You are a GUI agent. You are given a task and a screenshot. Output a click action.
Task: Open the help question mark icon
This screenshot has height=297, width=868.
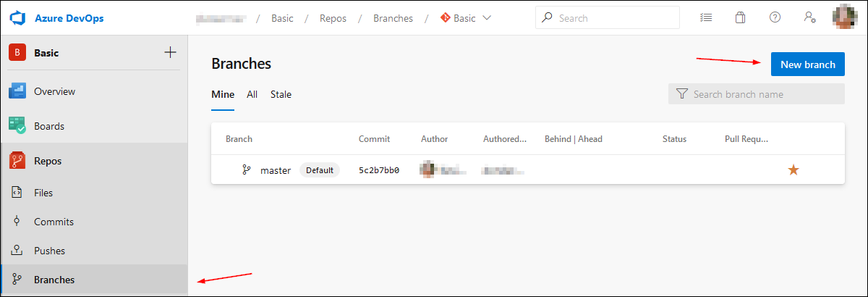[775, 18]
